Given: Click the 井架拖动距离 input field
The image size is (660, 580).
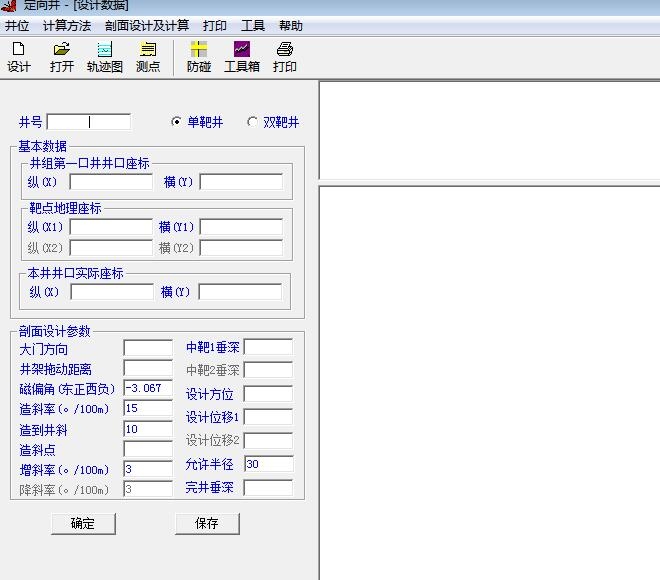Looking at the screenshot, I should click(148, 368).
